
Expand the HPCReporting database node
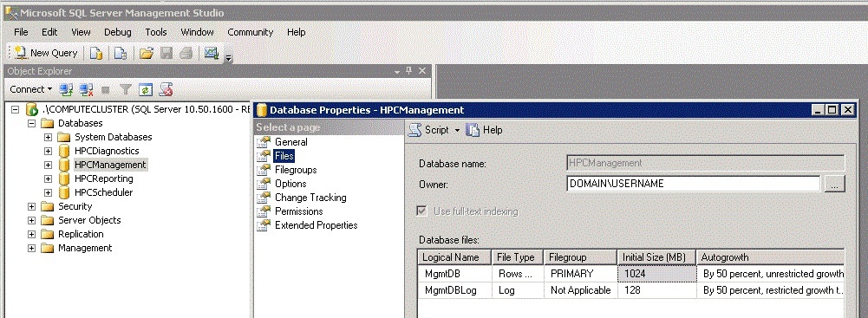click(x=49, y=178)
